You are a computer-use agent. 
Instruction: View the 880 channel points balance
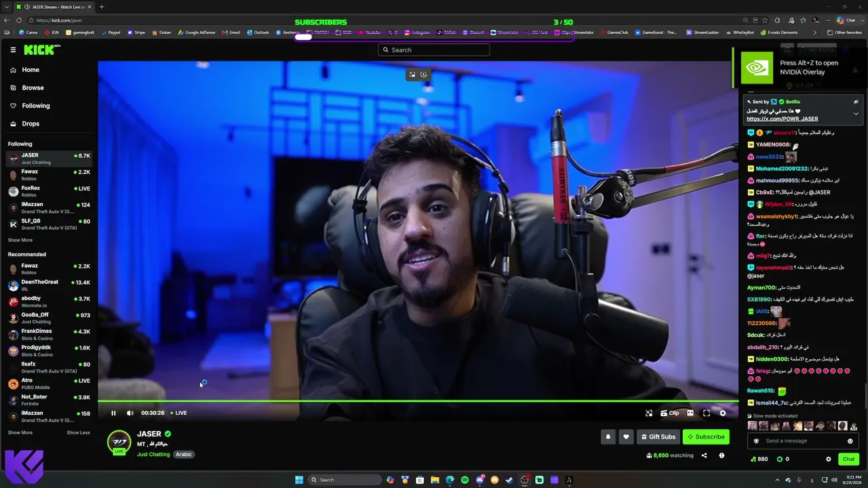pos(759,459)
